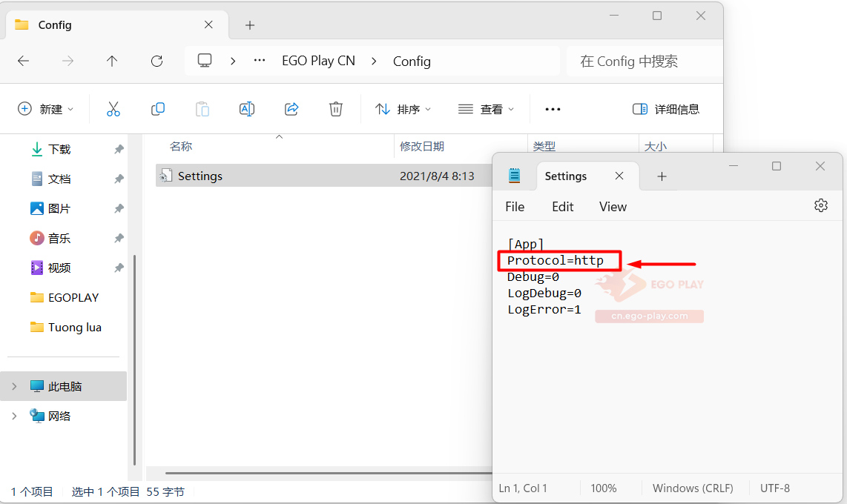The width and height of the screenshot is (847, 504).
Task: Add a new tab in File Explorer
Action: pyautogui.click(x=249, y=24)
